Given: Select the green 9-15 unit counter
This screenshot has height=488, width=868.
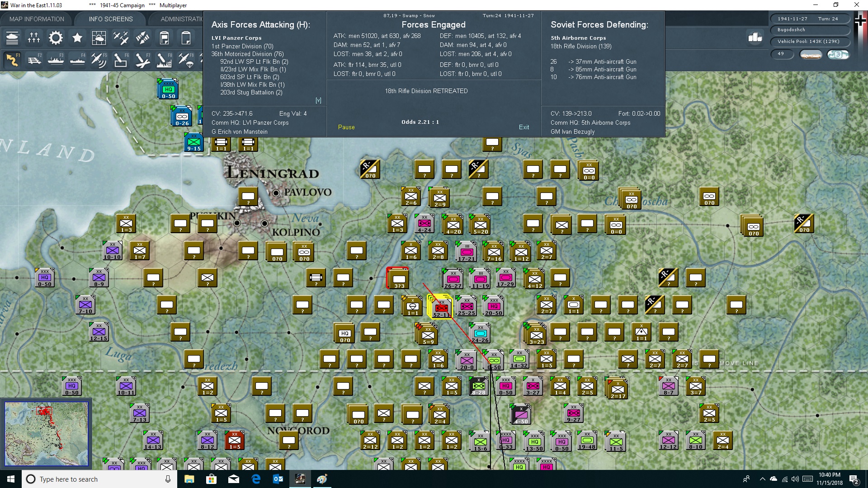Looking at the screenshot, I should (193, 141).
